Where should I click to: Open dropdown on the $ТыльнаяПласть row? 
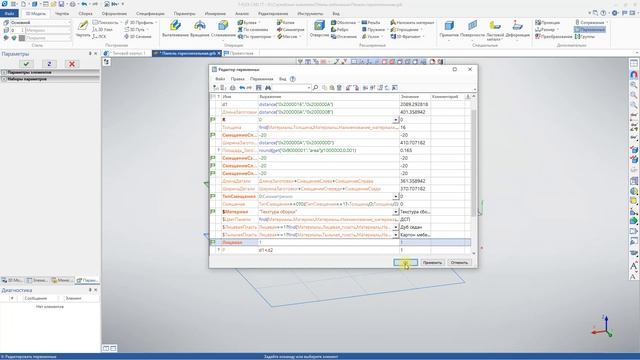click(395, 235)
